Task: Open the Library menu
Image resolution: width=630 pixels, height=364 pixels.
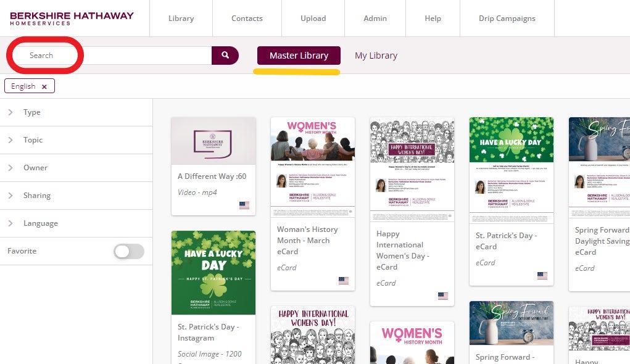Action: coord(181,19)
